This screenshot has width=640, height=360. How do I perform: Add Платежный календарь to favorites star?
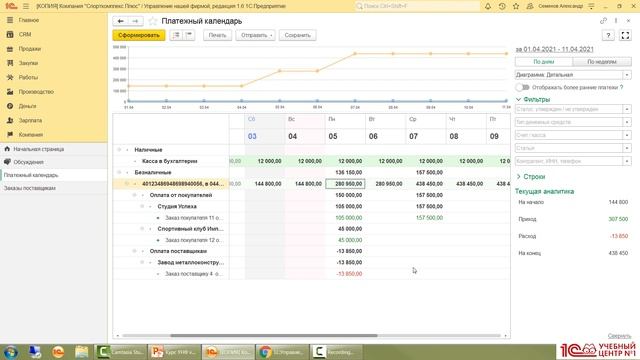tap(153, 21)
